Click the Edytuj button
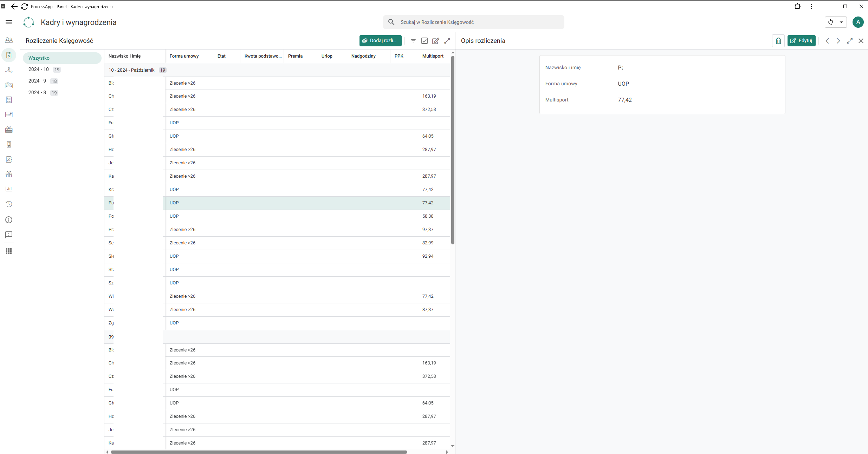The image size is (868, 454). [x=801, y=41]
